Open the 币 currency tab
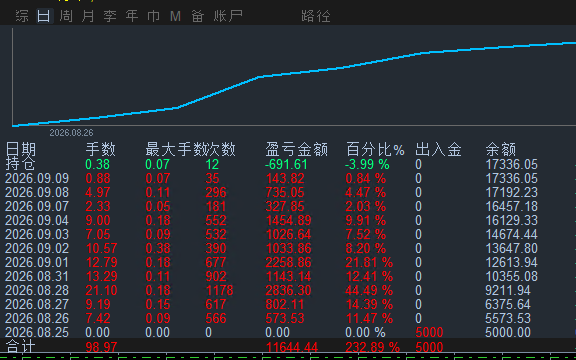 [153, 16]
